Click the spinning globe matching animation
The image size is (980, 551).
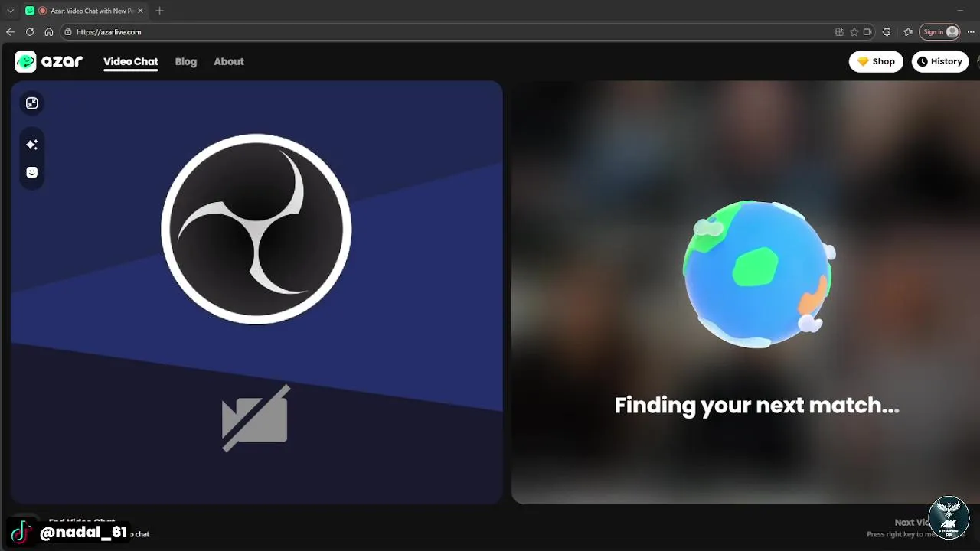coord(758,274)
